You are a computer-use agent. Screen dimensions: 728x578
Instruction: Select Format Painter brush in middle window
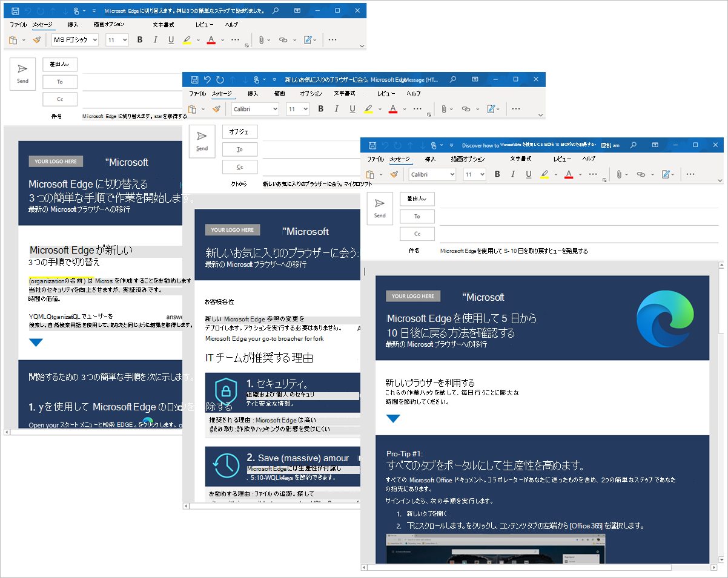point(217,109)
